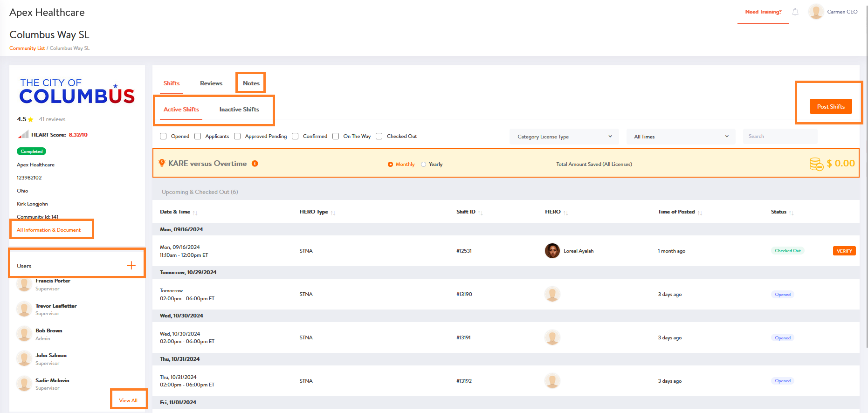The width and height of the screenshot is (868, 413).
Task: Check the Confirmed filter checkbox
Action: point(295,136)
